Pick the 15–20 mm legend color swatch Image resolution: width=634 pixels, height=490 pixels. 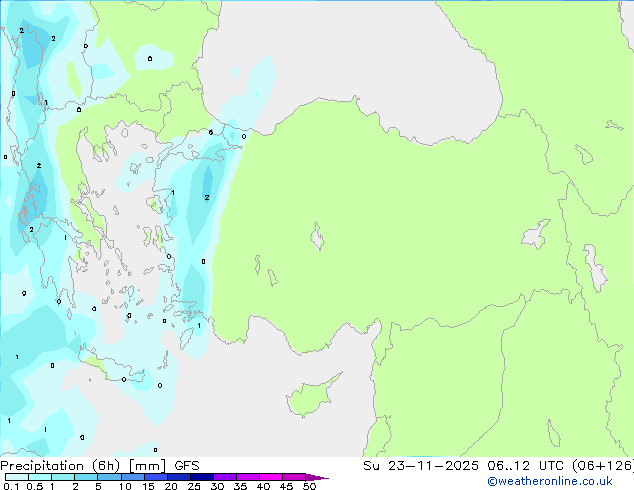tap(156, 477)
